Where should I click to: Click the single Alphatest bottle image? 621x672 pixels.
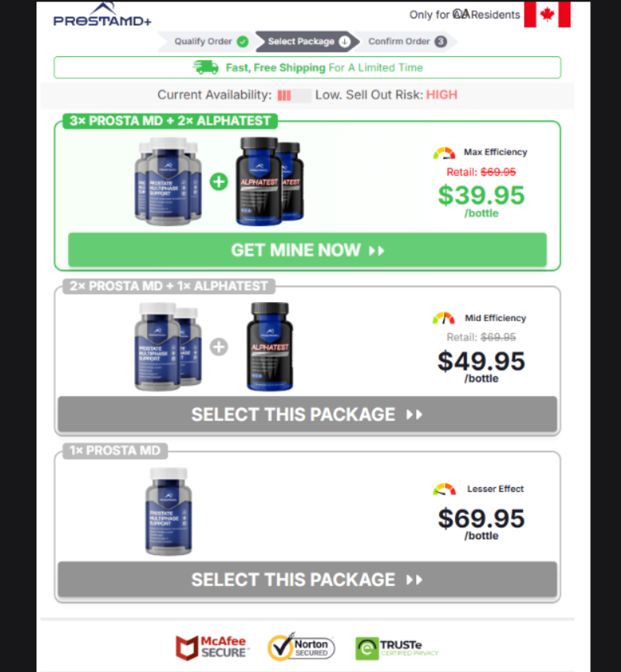pos(270,346)
